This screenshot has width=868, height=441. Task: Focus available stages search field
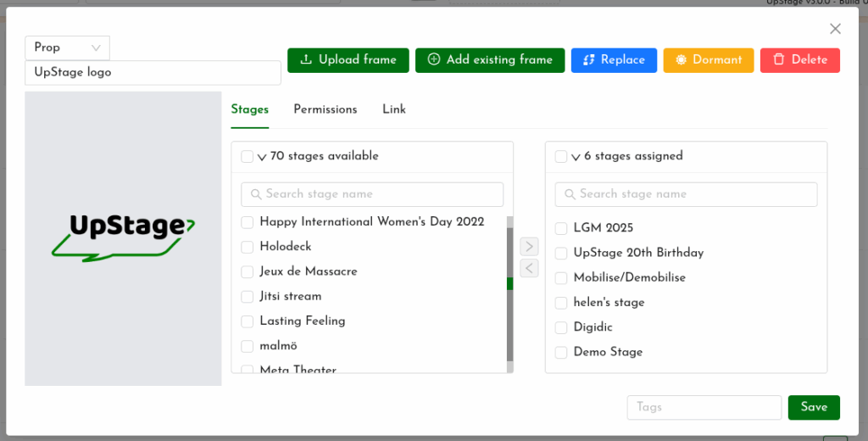[372, 194]
